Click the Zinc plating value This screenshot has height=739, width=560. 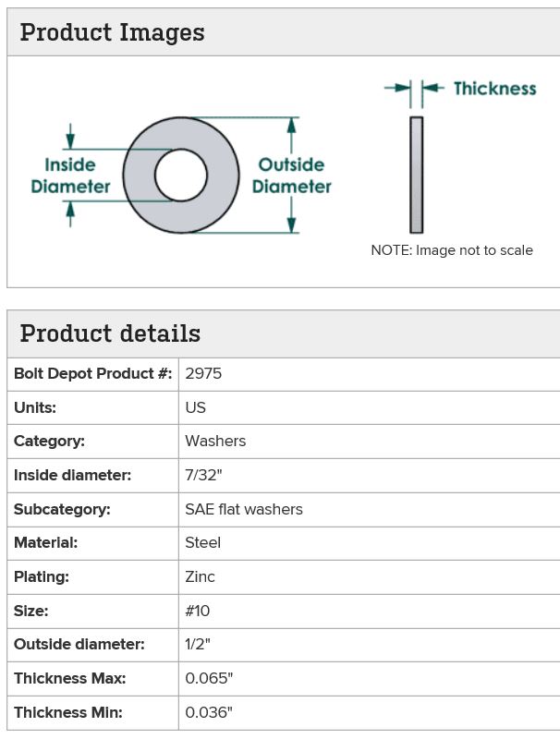tap(200, 576)
